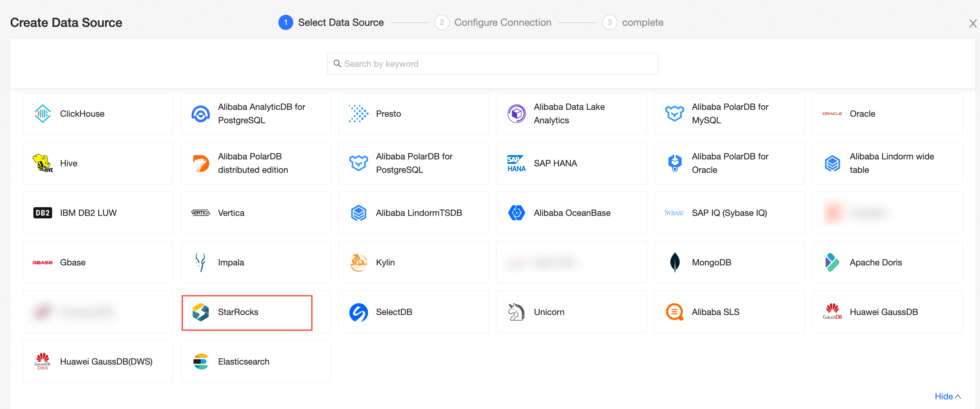Select the Alibaba SLS label

715,312
